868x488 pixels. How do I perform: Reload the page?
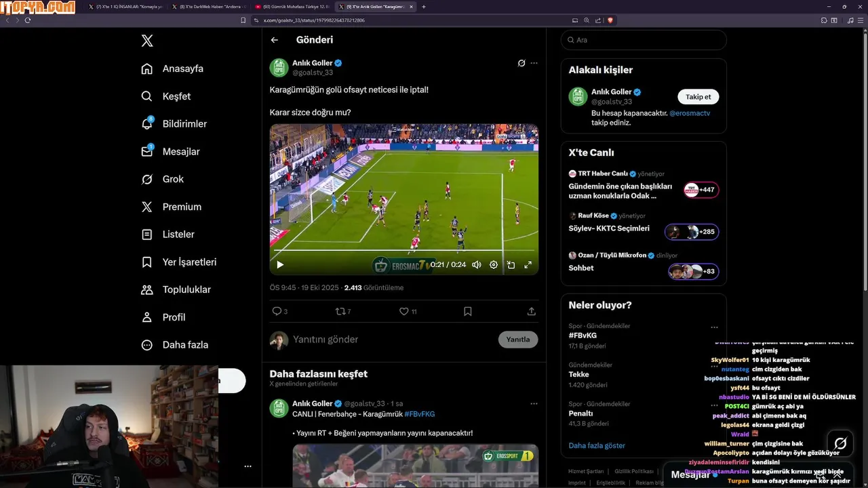[x=28, y=20]
